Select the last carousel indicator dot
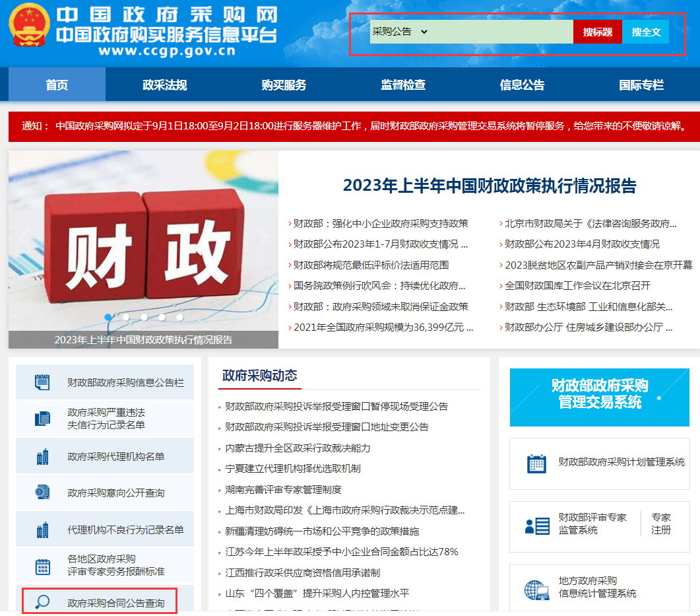Viewport: 700px width, 616px height. [179, 318]
